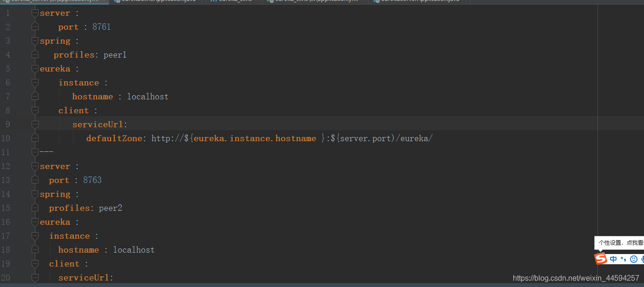Click line number 11 in the gutter
The image size is (644, 287).
click(6, 152)
